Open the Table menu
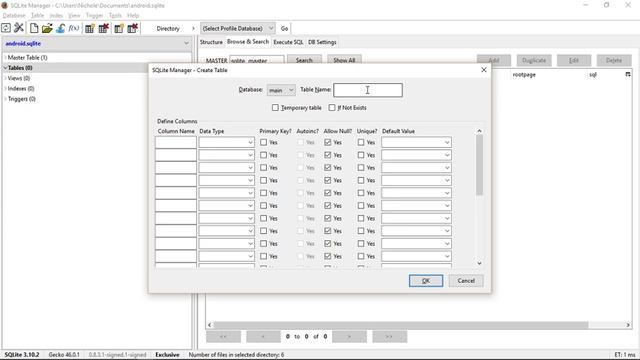The image size is (640, 360). (37, 16)
